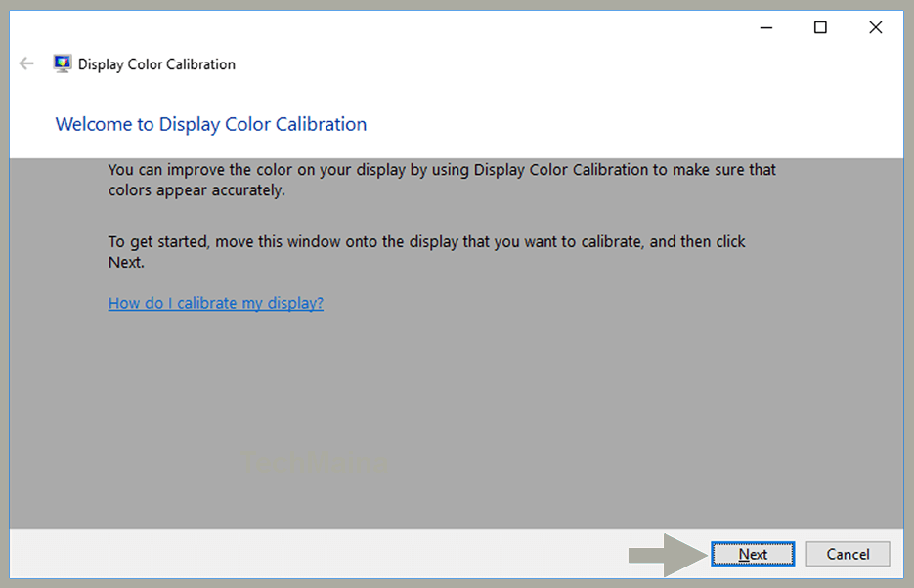This screenshot has height=588, width=914.
Task: Click the Display Color Calibration monitor icon
Action: point(63,63)
